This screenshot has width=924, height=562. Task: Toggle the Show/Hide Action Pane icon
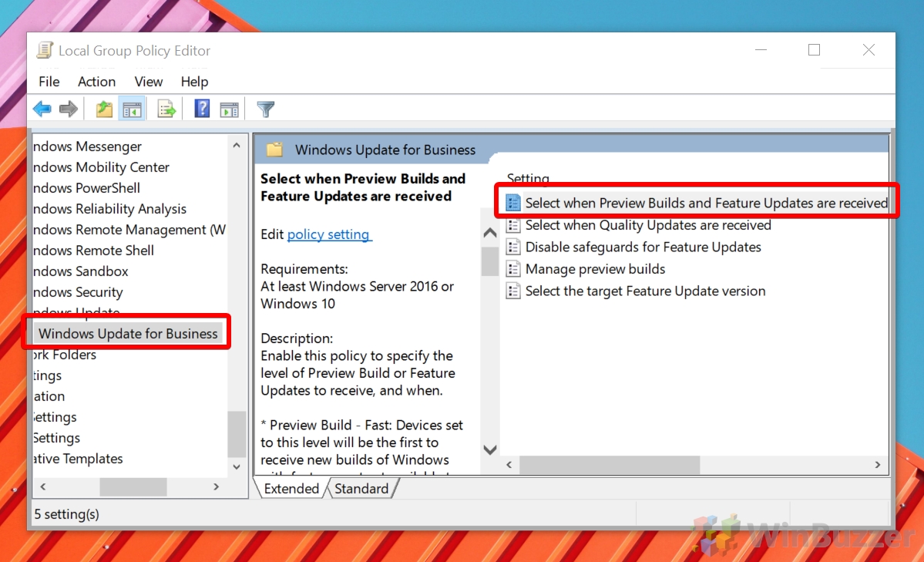(229, 109)
